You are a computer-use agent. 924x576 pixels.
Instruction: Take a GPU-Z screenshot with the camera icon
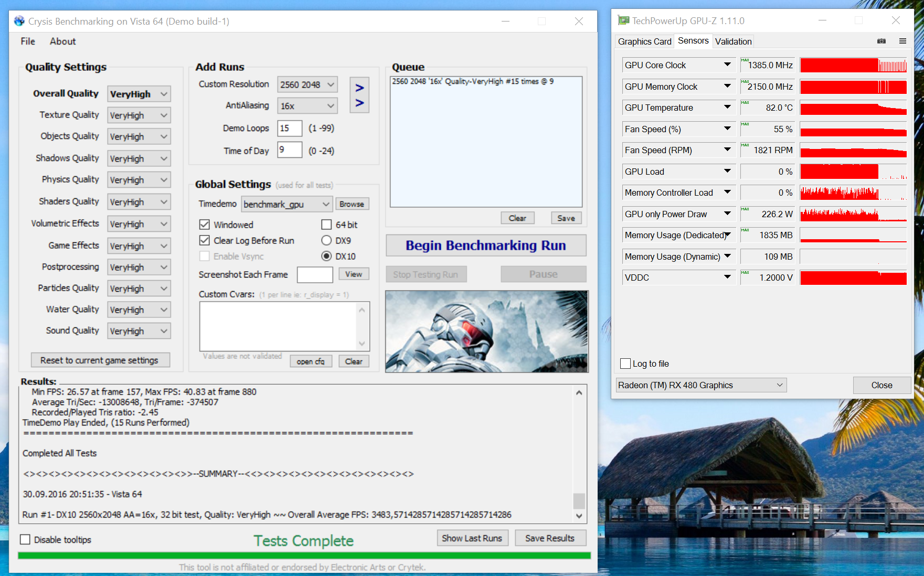[x=881, y=41]
